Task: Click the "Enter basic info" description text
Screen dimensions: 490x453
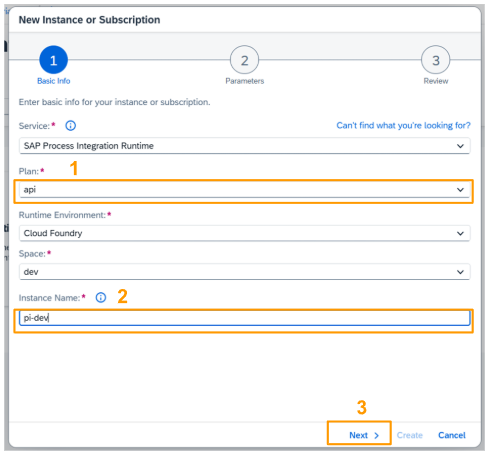Action: tap(114, 102)
